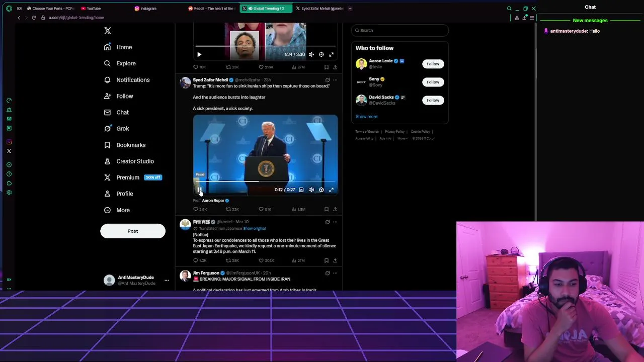
Task: Open more options on Jim Ferguson post
Action: [x=335, y=273]
